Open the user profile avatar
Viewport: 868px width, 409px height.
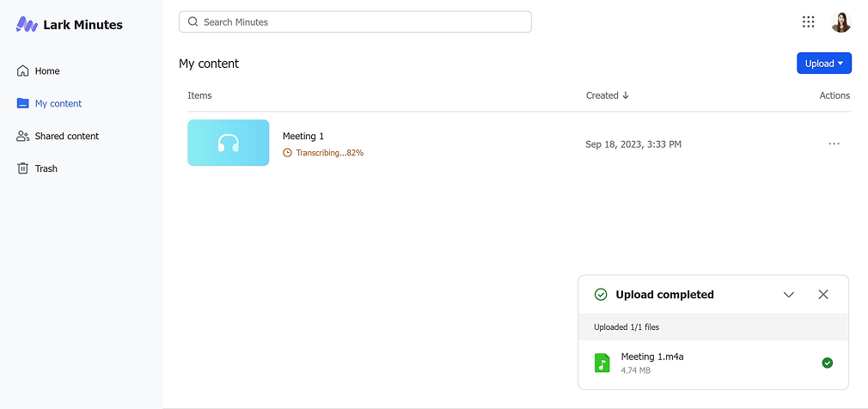(840, 22)
